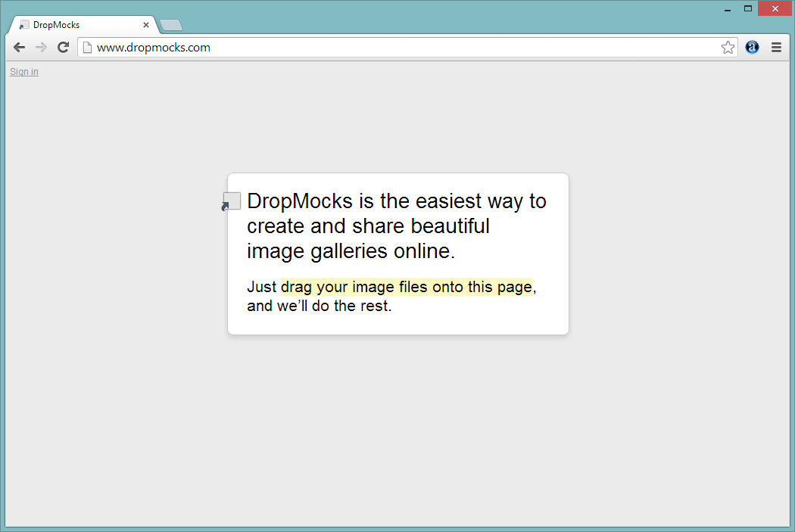Minimize the browser window
Image resolution: width=795 pixels, height=532 pixels.
tap(728, 9)
